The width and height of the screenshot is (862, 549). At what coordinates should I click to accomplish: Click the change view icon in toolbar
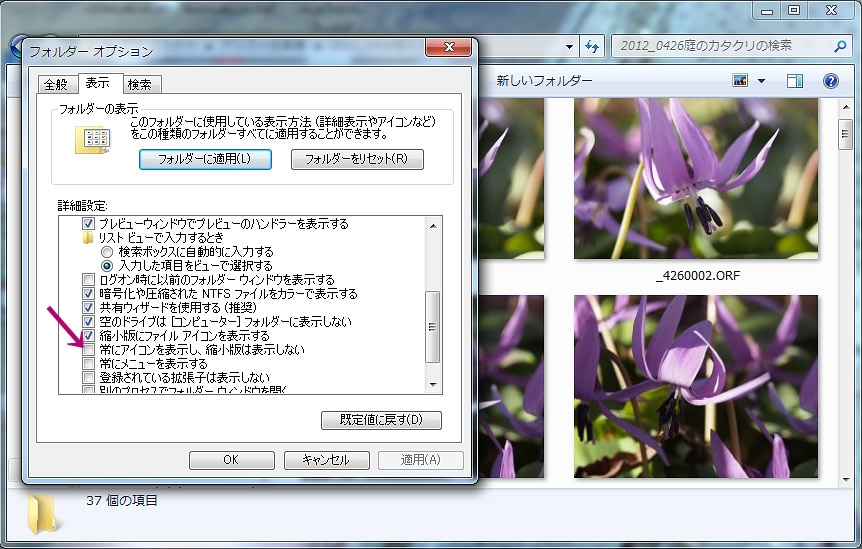pos(741,80)
